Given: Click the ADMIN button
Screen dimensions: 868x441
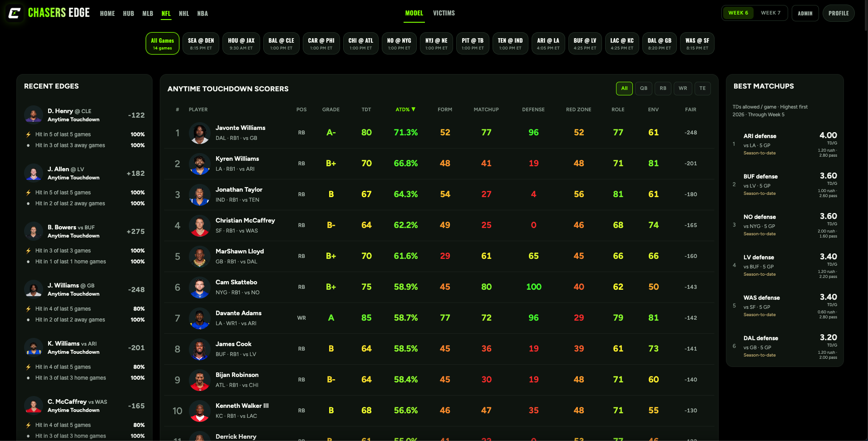Looking at the screenshot, I should [x=805, y=13].
